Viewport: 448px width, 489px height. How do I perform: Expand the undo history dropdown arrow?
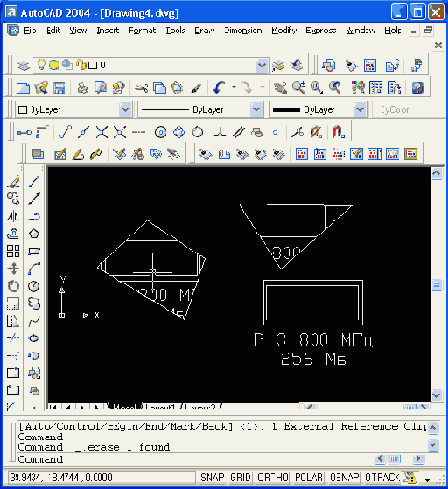click(x=234, y=87)
